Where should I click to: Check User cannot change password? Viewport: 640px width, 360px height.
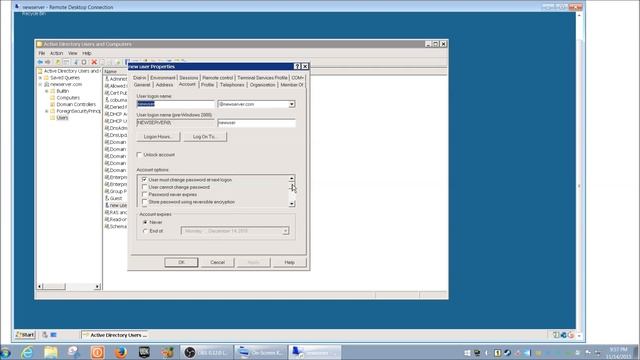[144, 187]
